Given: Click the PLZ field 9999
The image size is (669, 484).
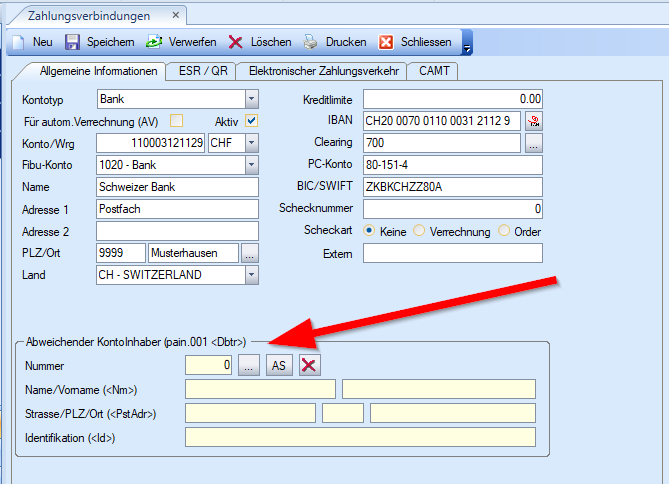Looking at the screenshot, I should tap(121, 253).
